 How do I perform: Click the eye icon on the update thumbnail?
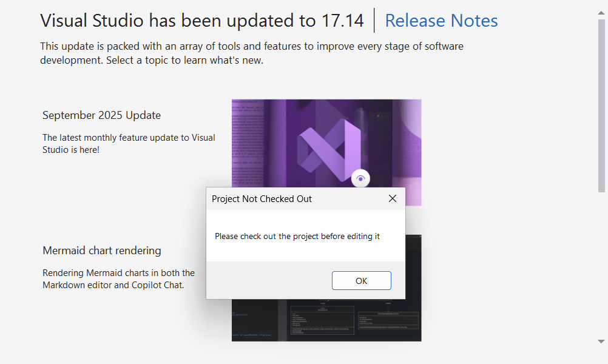[360, 178]
